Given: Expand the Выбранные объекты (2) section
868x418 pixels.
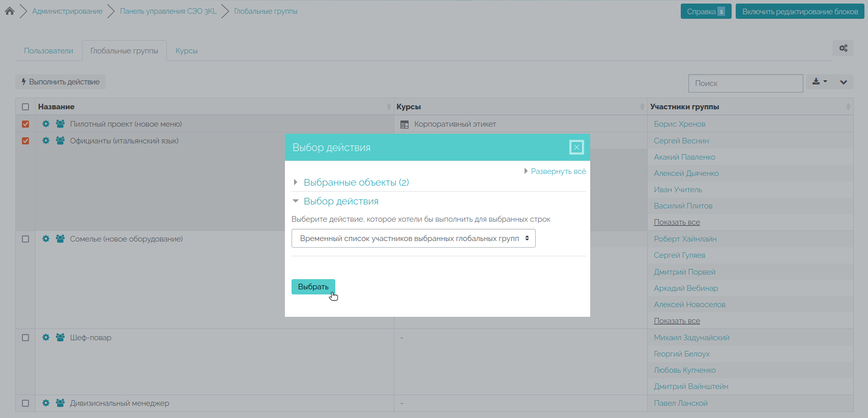Looking at the screenshot, I should (x=356, y=183).
